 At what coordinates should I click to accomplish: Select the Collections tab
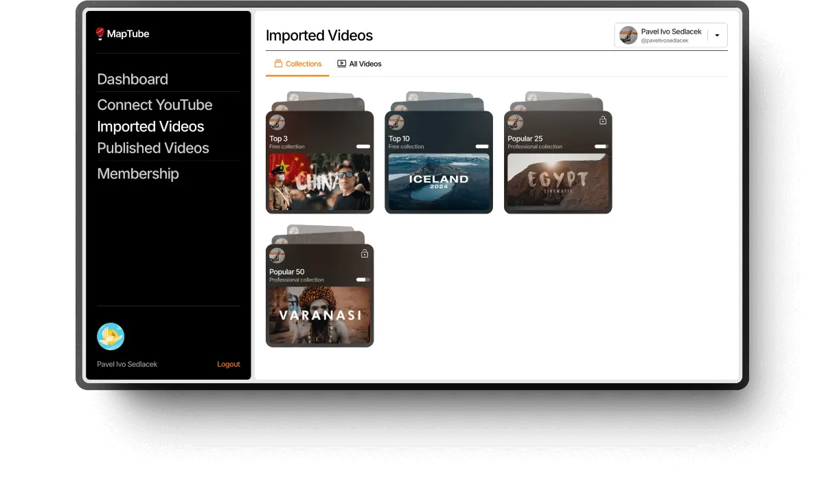coord(297,63)
